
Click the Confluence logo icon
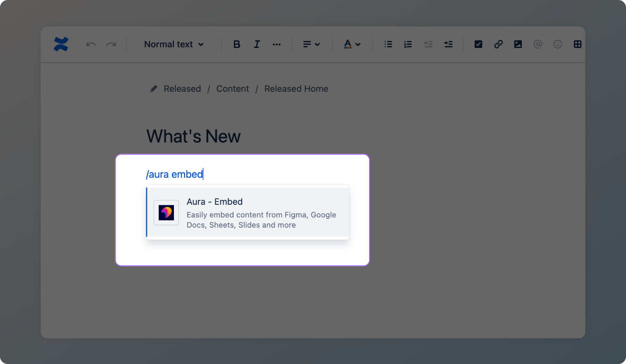[61, 44]
